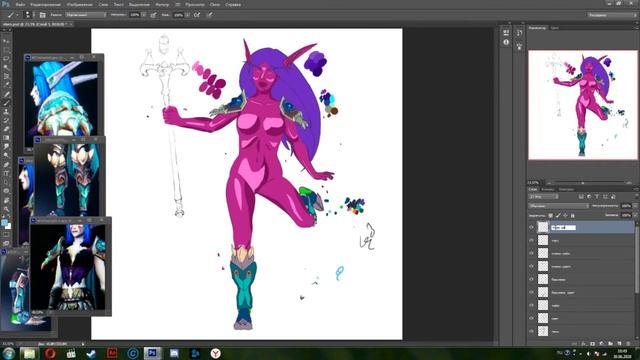Open the workspace switcher dropdown

pyautogui.click(x=612, y=15)
